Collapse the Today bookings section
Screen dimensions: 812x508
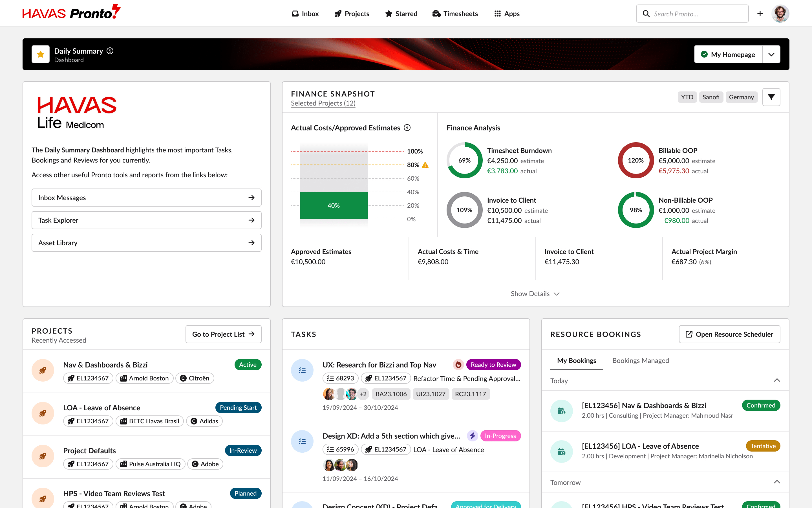pyautogui.click(x=777, y=380)
